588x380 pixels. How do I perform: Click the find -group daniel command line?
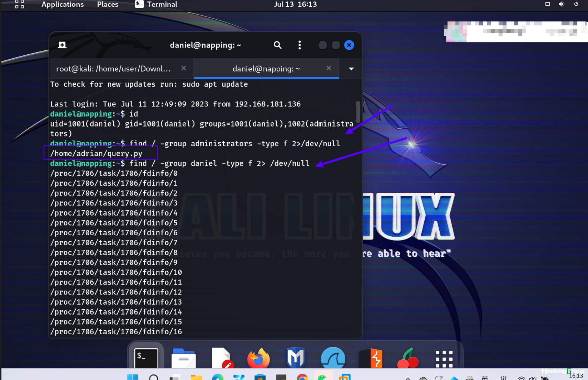pyautogui.click(x=180, y=163)
